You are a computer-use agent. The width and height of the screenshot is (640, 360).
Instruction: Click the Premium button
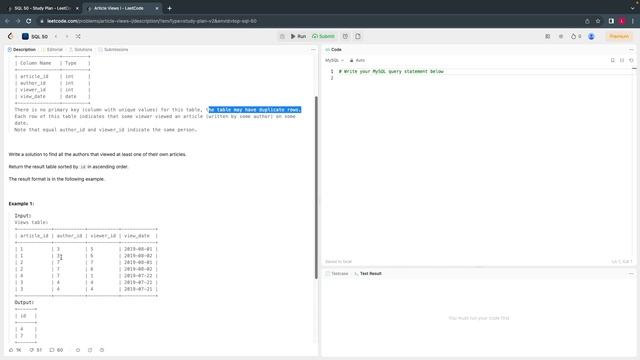click(x=619, y=36)
